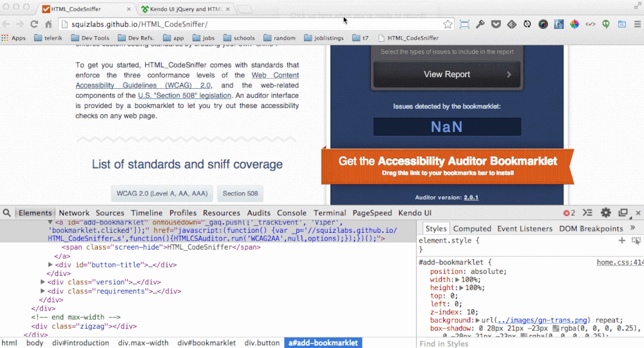Open the home.css:414 source link
Viewport: 644px width, 348px height.
[620, 262]
